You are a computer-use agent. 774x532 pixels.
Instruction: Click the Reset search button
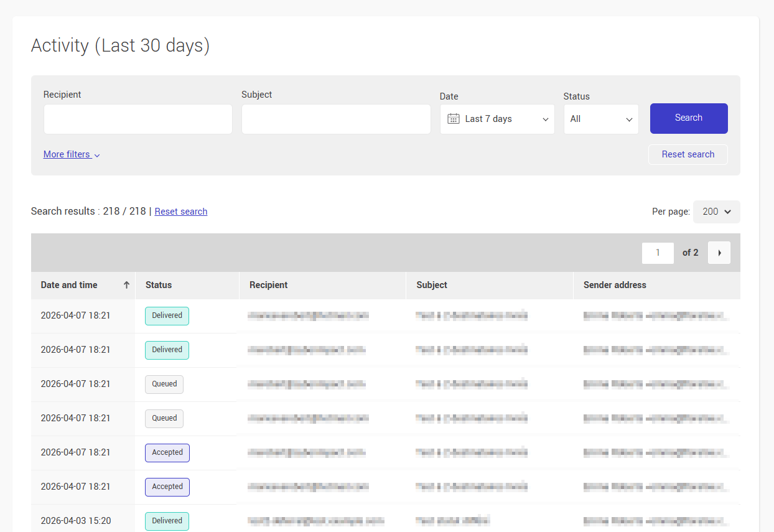click(688, 154)
